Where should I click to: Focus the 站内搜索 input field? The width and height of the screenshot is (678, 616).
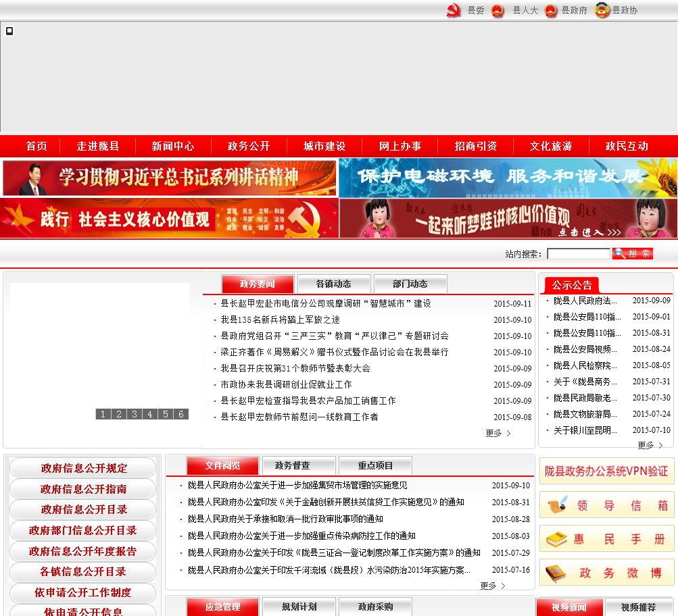coord(579,253)
